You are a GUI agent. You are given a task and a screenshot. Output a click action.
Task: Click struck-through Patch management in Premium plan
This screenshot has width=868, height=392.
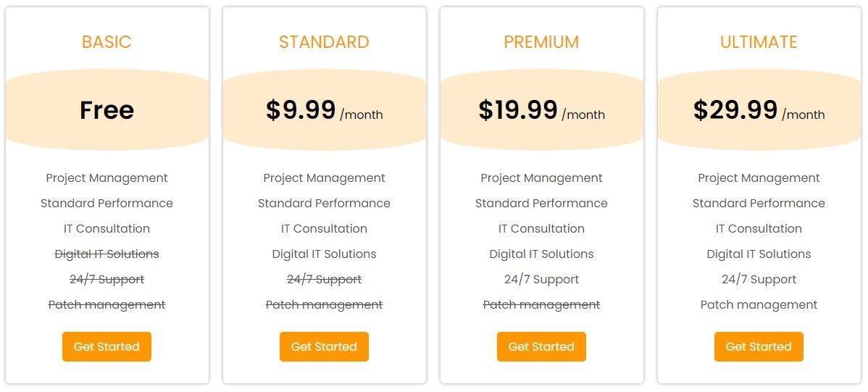click(541, 304)
